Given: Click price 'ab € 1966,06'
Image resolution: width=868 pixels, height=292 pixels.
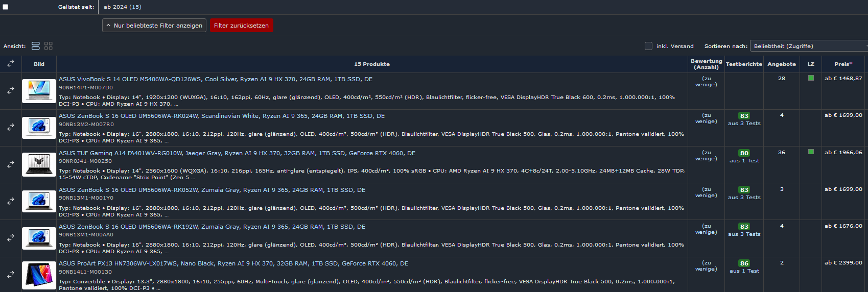Looking at the screenshot, I should pyautogui.click(x=843, y=152).
